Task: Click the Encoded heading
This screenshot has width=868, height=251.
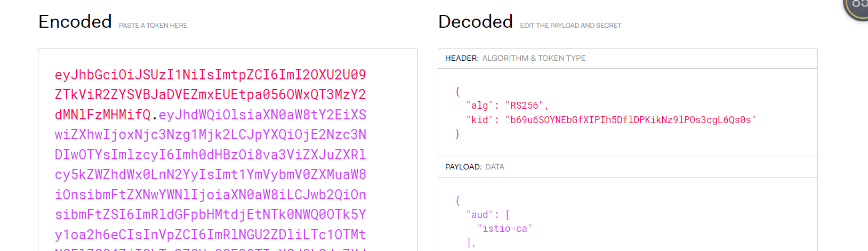Action: [x=75, y=21]
